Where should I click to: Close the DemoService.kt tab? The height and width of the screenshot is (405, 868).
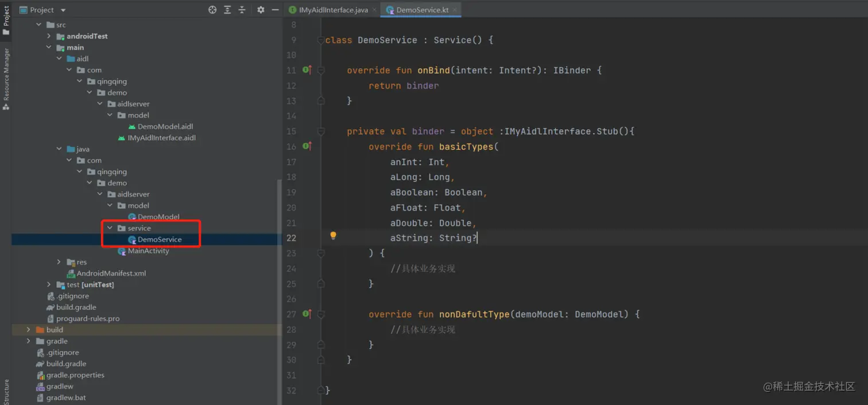(455, 10)
